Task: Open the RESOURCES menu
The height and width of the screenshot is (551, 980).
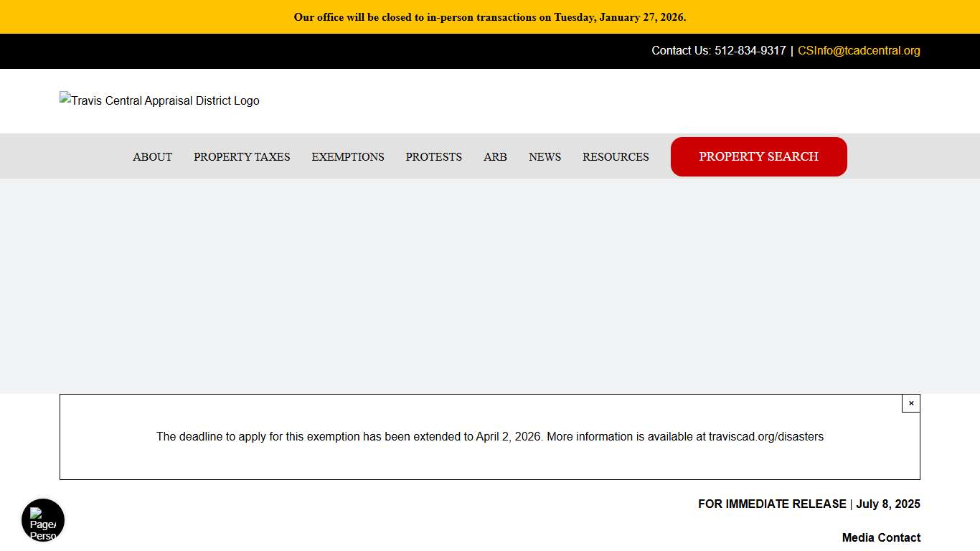Action: (x=616, y=157)
